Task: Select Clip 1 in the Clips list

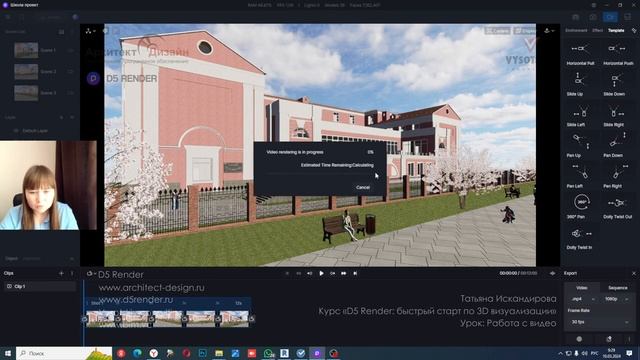Action: (x=40, y=286)
